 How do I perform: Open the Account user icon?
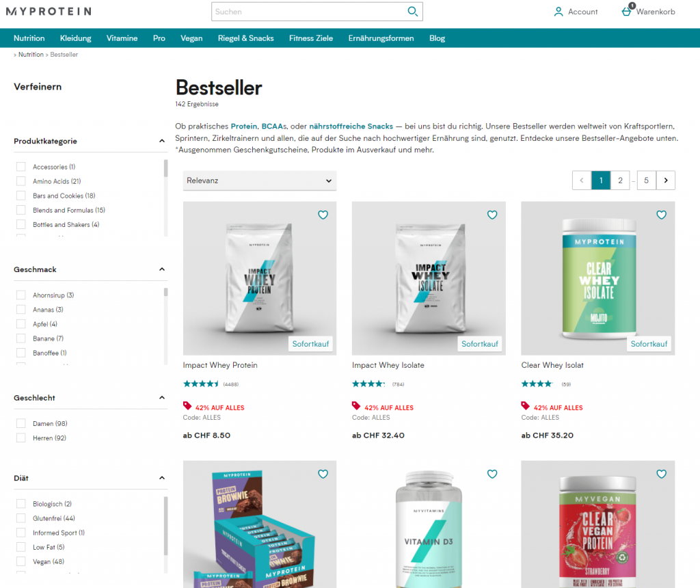[558, 12]
